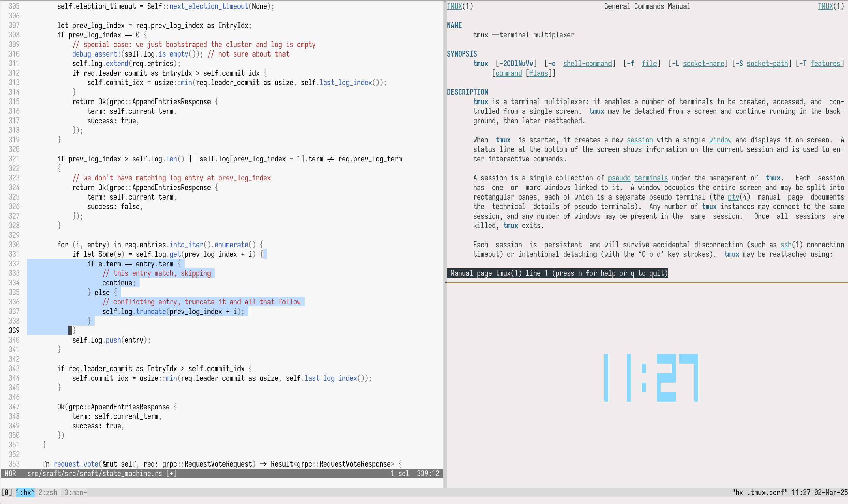Click the tmux session indicator [0]
This screenshot has height=504, width=848.
(x=6, y=492)
